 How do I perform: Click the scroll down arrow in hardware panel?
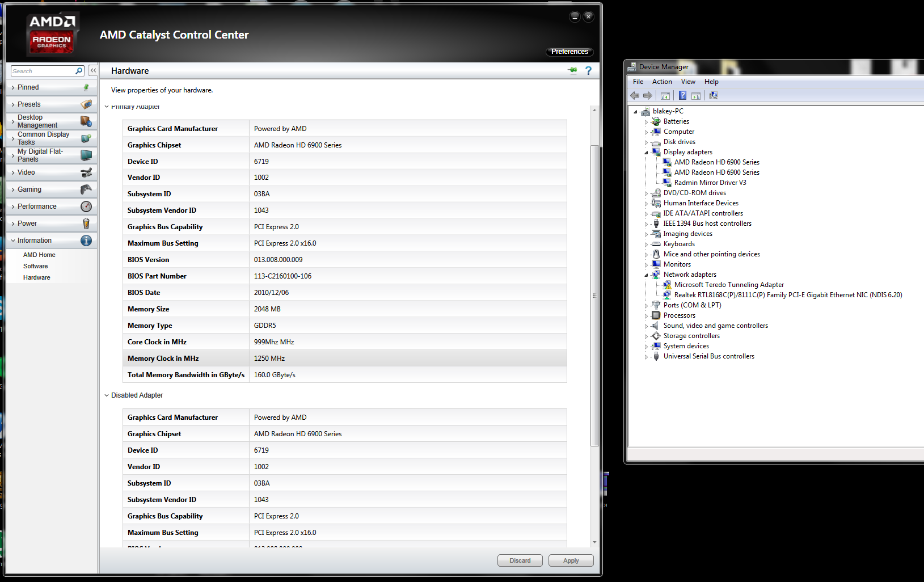click(x=594, y=542)
